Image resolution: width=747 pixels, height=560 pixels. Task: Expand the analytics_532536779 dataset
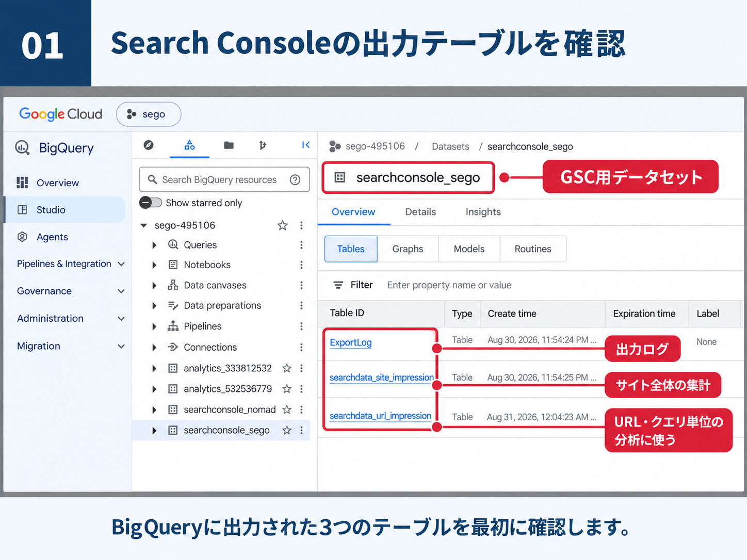tap(154, 389)
